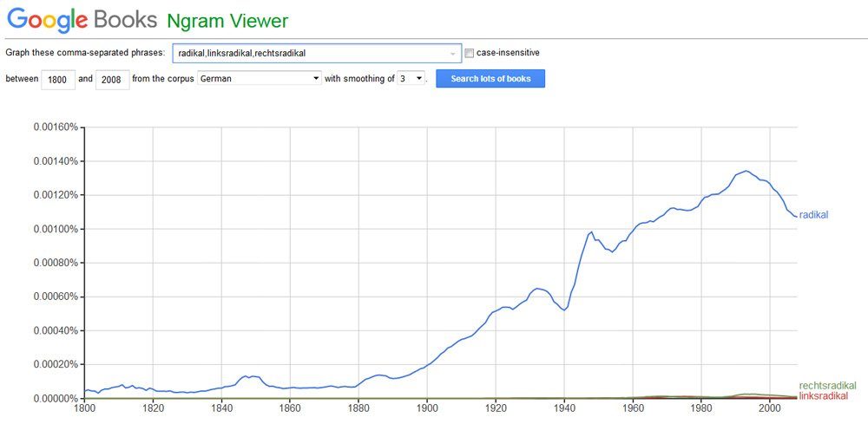The width and height of the screenshot is (868, 424).
Task: Click the start year field 1800
Action: coord(58,79)
